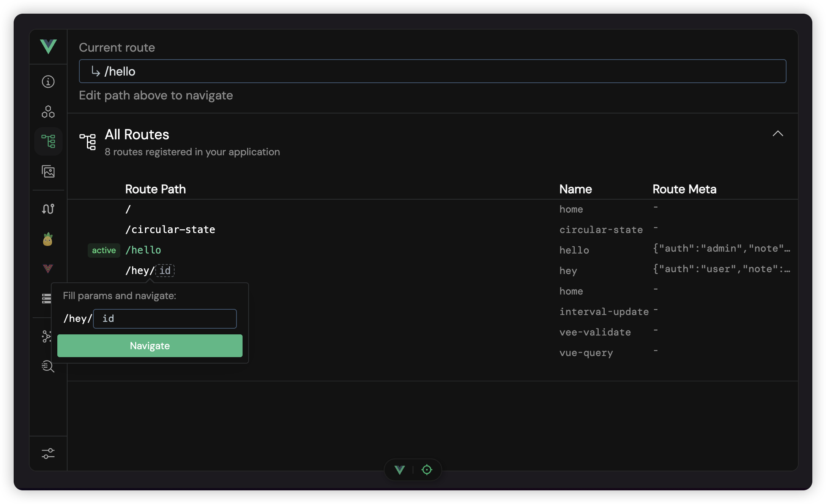
Task: Open the vee-validate icon tab
Action: point(48,269)
